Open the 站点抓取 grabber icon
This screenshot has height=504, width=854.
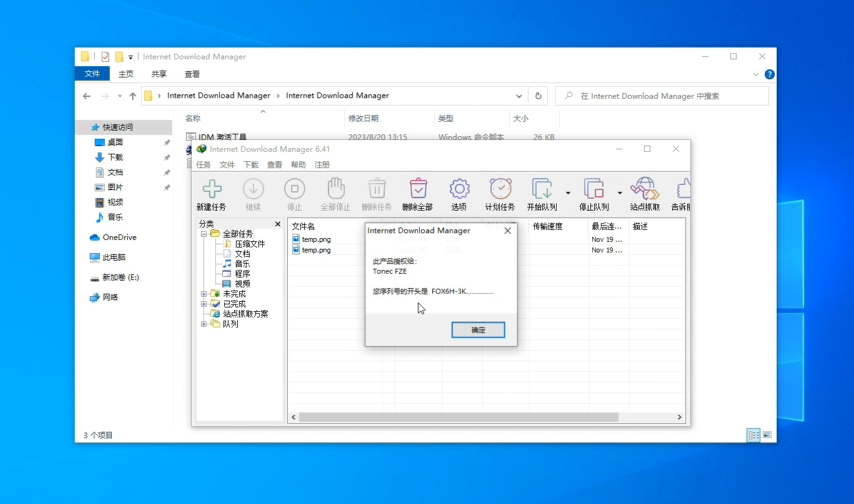(645, 189)
